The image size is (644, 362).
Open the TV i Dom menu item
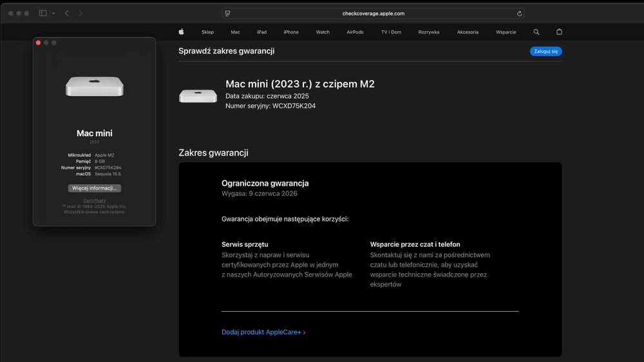pyautogui.click(x=391, y=32)
